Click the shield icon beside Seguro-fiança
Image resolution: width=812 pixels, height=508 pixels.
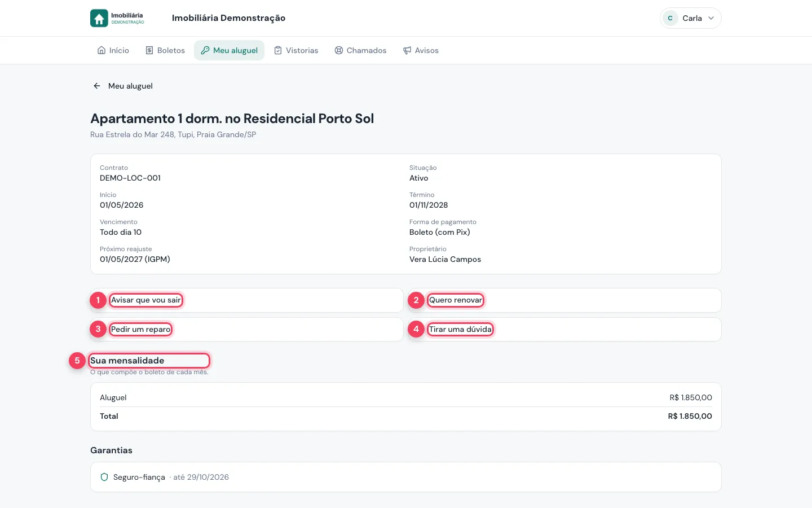tap(104, 477)
